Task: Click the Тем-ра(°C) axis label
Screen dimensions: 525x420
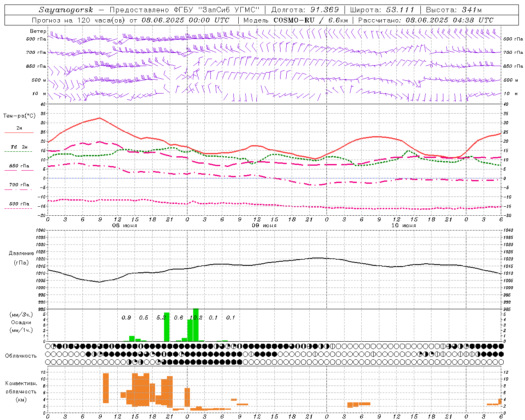Action: 19,116
